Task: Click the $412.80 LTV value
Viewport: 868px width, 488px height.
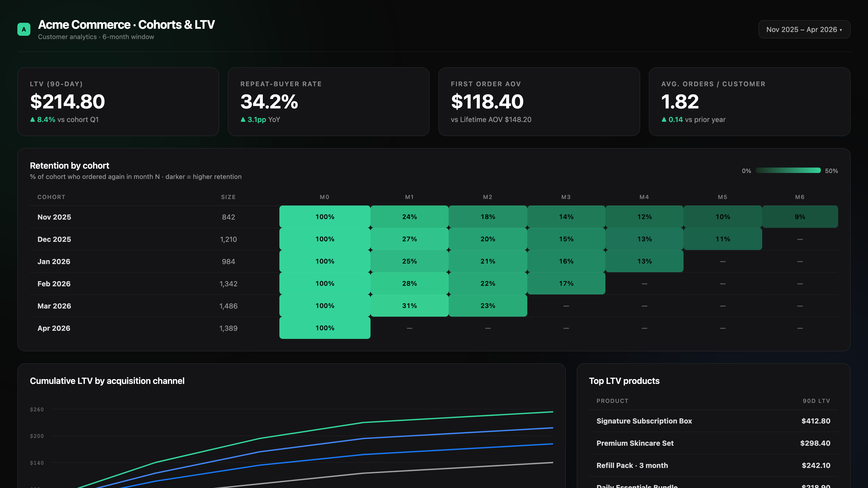Action: (x=816, y=421)
